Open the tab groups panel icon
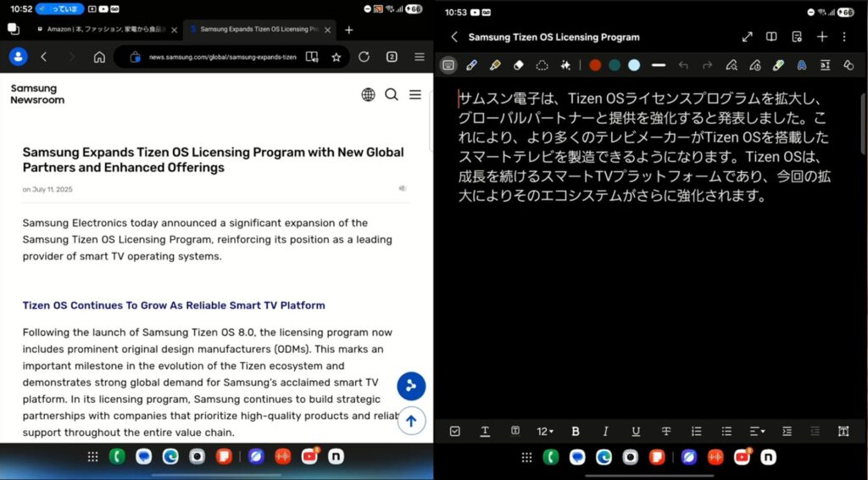Screen dimensions: 868x480 point(14,29)
